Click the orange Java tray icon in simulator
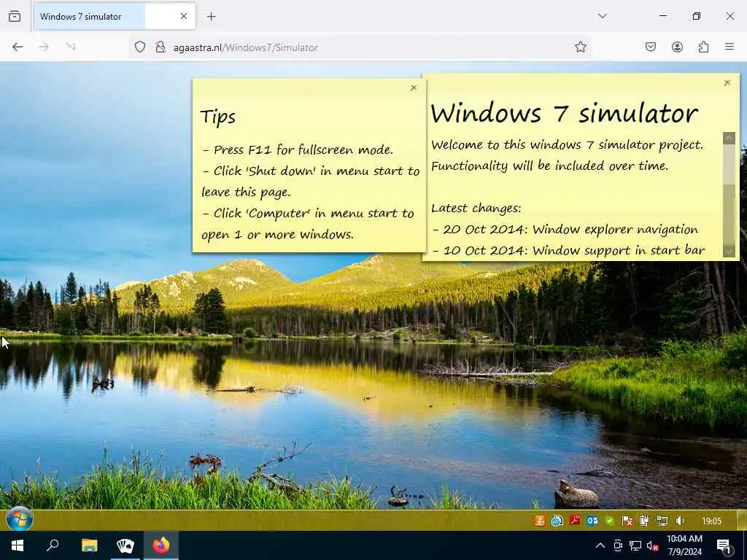747x560 pixels. [540, 521]
